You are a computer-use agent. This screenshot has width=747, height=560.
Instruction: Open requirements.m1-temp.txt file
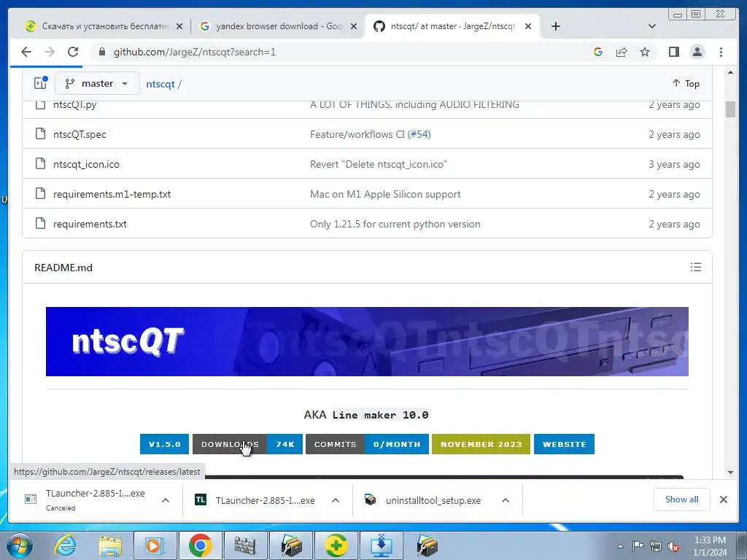[112, 194]
